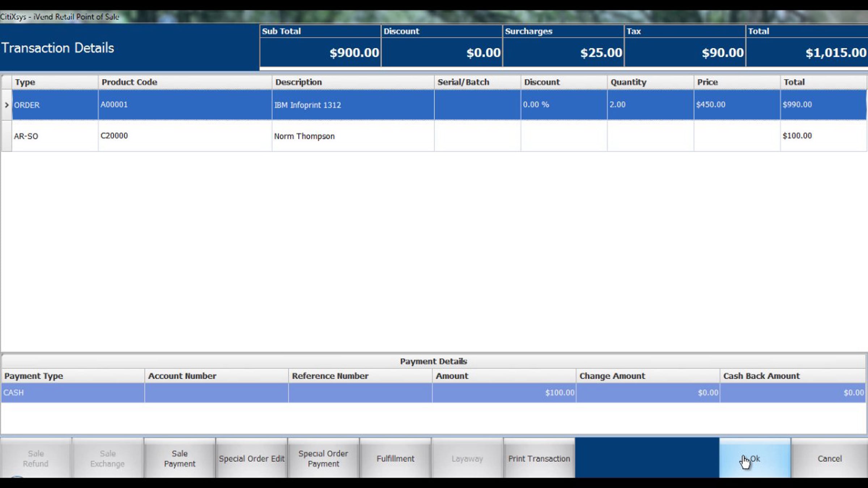The height and width of the screenshot is (488, 868).
Task: Open Special Order Payment
Action: 323,458
